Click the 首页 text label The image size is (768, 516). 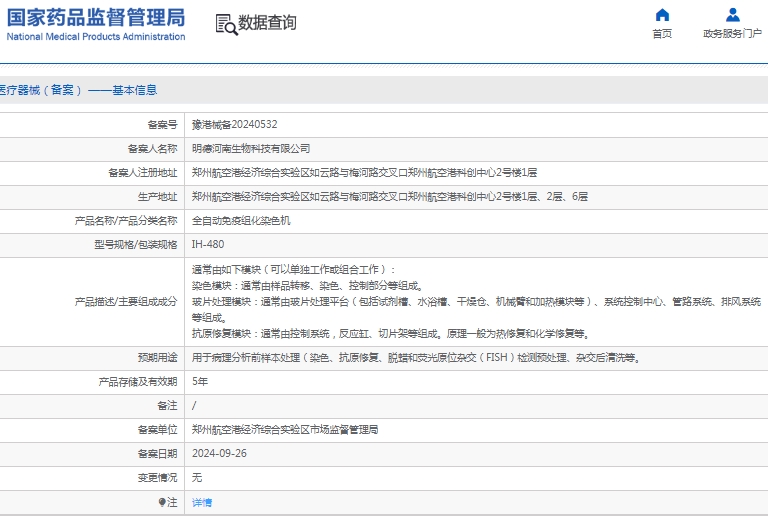[662, 34]
